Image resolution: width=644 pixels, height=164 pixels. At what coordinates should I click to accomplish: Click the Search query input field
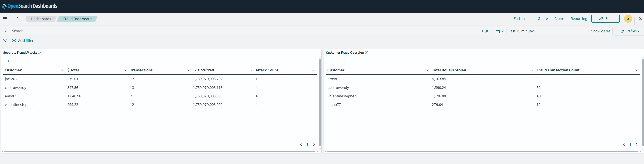tap(243, 31)
